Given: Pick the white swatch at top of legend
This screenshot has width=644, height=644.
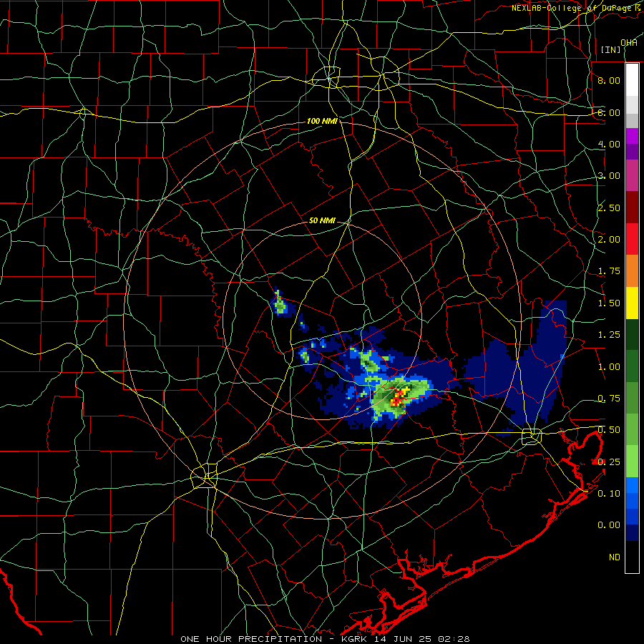Looking at the screenshot, I should point(632,80).
